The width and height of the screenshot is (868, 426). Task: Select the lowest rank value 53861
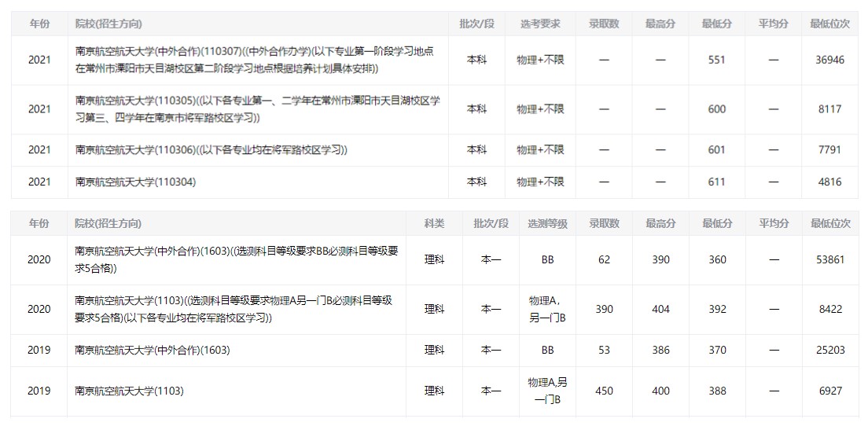(x=829, y=260)
